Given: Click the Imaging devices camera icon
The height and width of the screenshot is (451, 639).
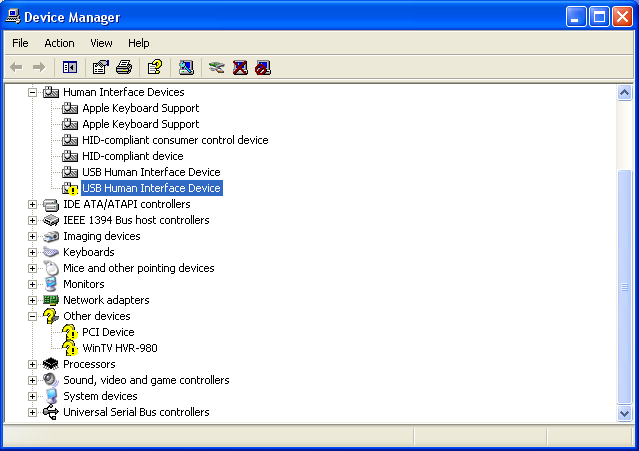Looking at the screenshot, I should tap(51, 236).
